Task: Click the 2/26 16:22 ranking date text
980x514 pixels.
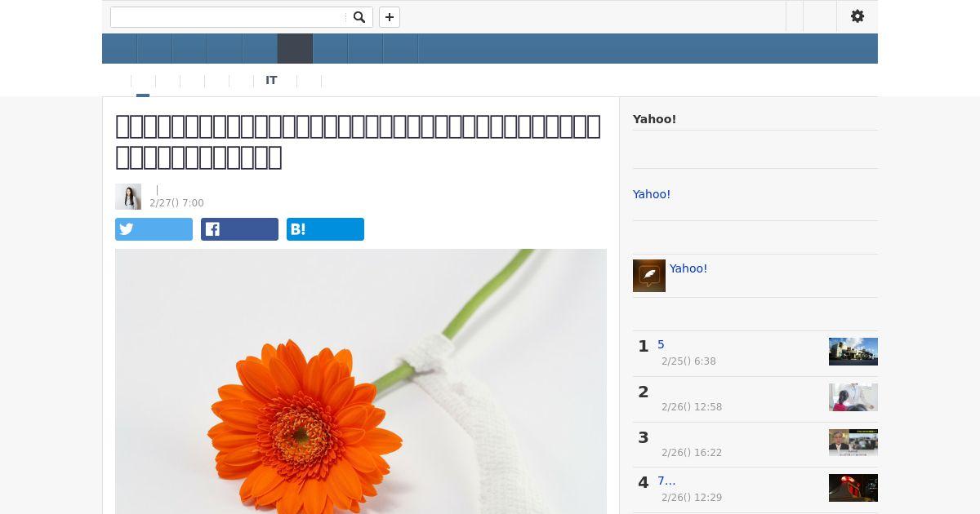Action: [x=692, y=452]
